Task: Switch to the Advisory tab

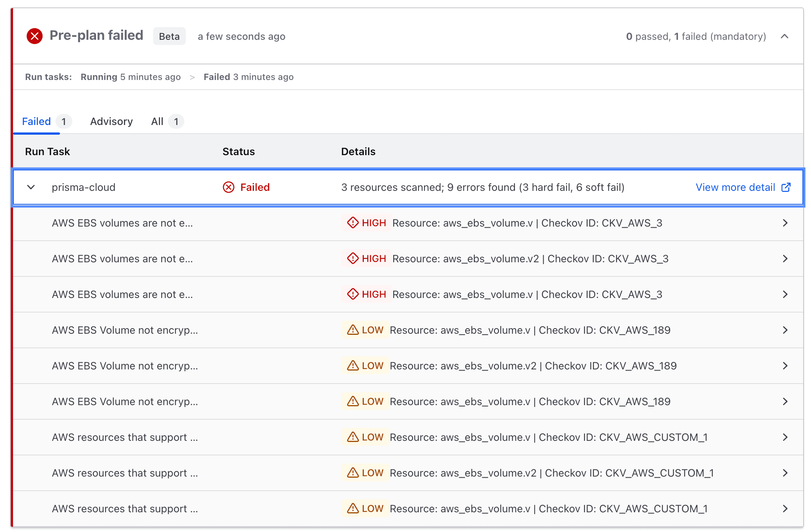Action: click(111, 121)
